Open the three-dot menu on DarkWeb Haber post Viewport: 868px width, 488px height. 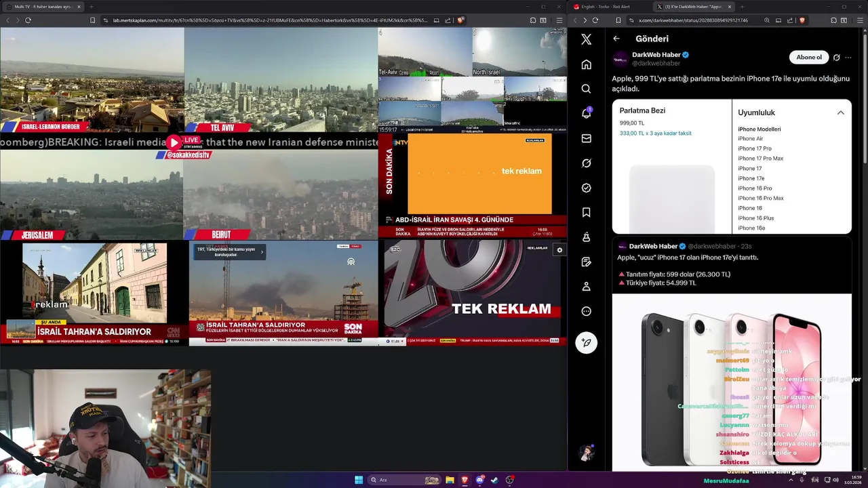point(848,58)
